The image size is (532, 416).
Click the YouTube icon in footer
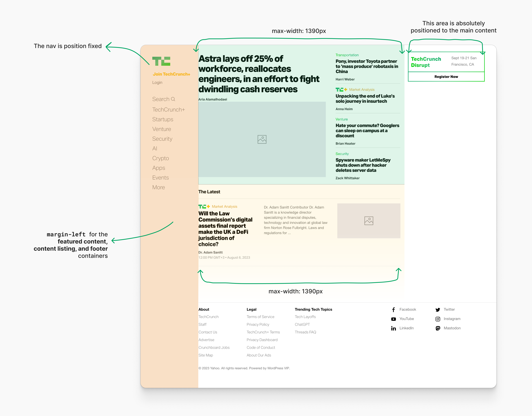[393, 319]
